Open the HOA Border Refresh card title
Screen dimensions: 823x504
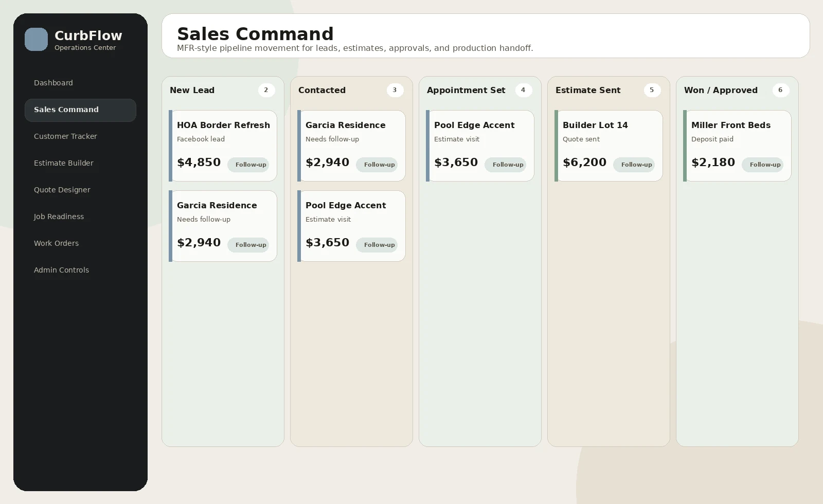tap(223, 125)
